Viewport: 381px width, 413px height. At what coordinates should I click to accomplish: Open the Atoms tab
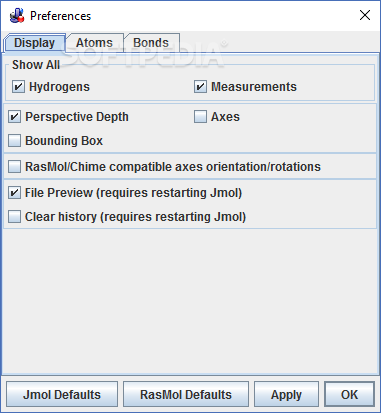click(x=95, y=43)
